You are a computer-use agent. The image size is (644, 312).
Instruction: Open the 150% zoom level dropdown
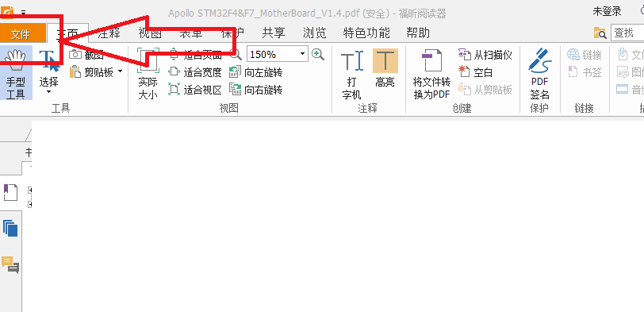[303, 54]
